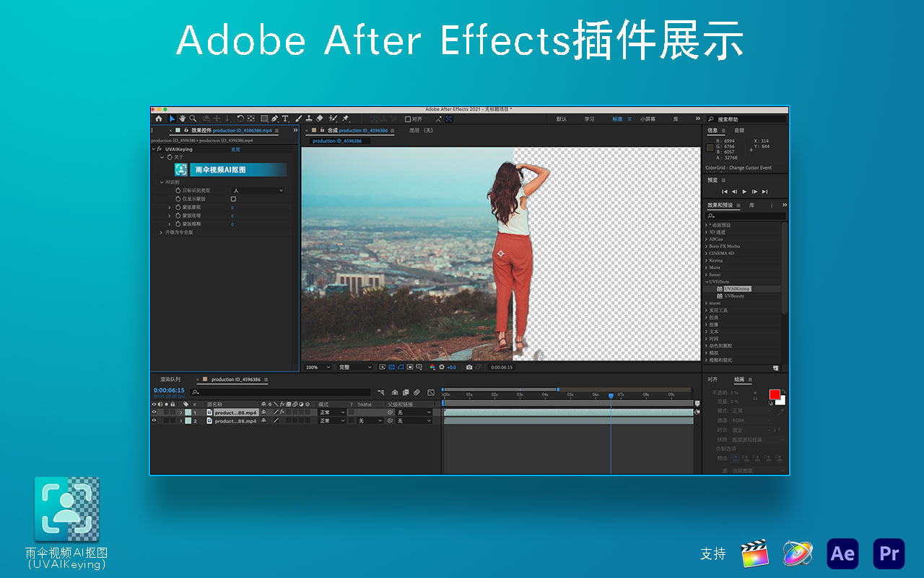Image resolution: width=924 pixels, height=578 pixels.
Task: Hide layer 1 with its eye toggle
Action: point(154,412)
